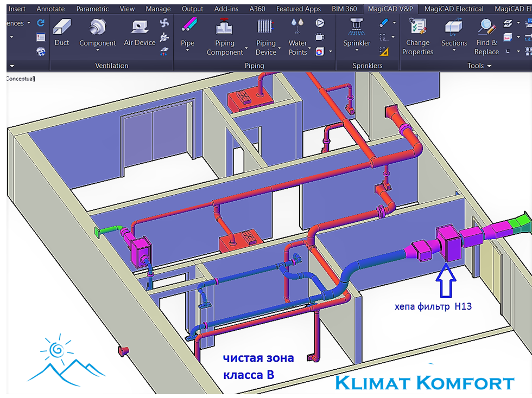Viewport: 532px width, 398px height.
Task: Expand the ventilation Component dropdown arrow
Action: coord(98,51)
